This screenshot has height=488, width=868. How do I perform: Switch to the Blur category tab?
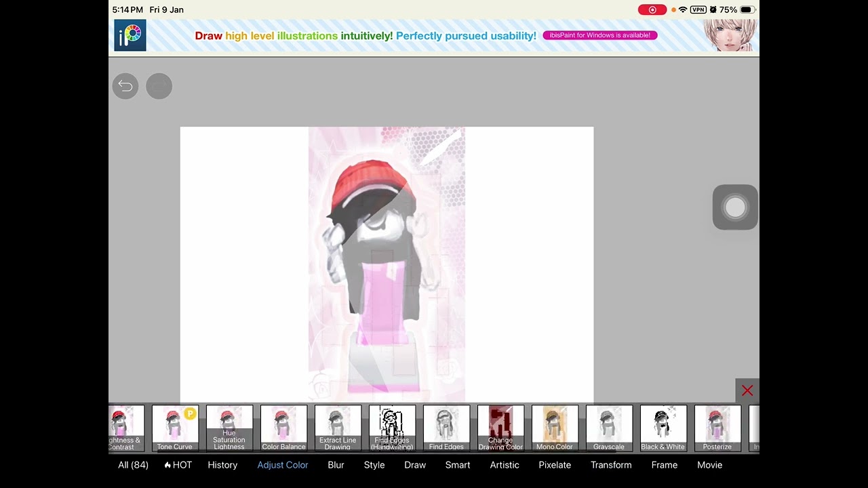[336, 465]
